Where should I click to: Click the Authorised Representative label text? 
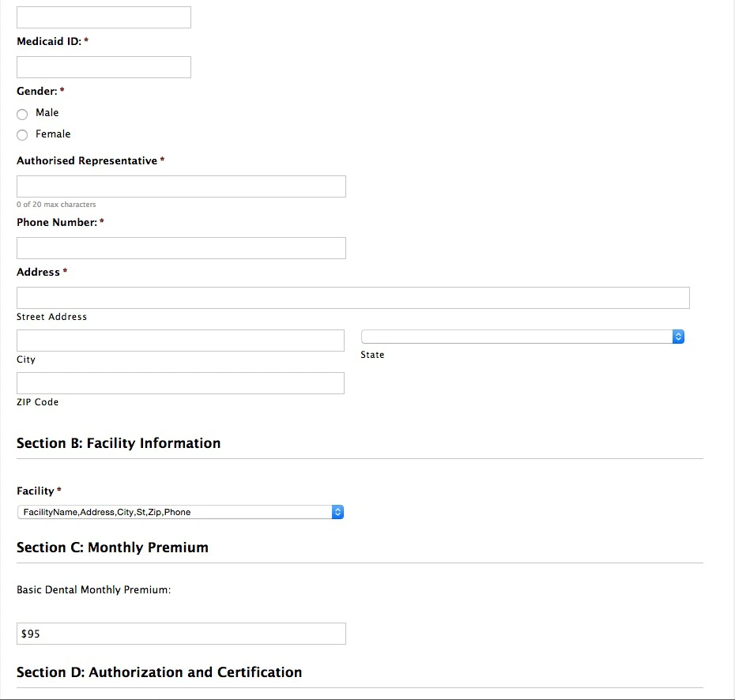(87, 160)
